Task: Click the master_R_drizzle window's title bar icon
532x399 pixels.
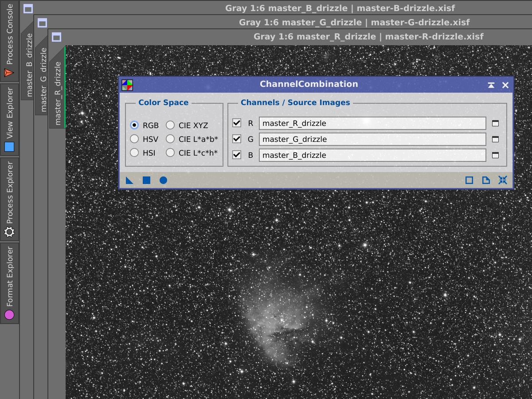Action: [56, 37]
